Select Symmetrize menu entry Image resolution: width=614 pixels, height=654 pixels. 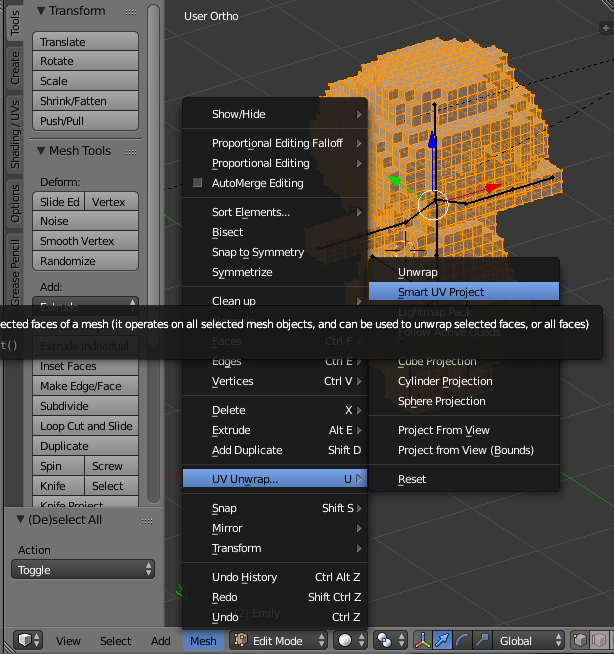[x=275, y=272]
